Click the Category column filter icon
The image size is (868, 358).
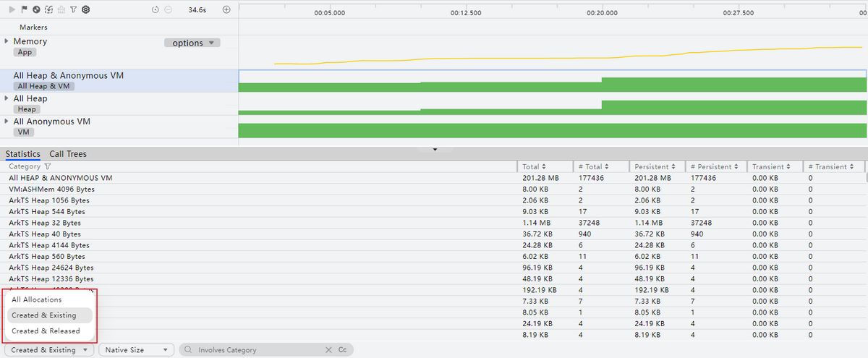click(48, 166)
